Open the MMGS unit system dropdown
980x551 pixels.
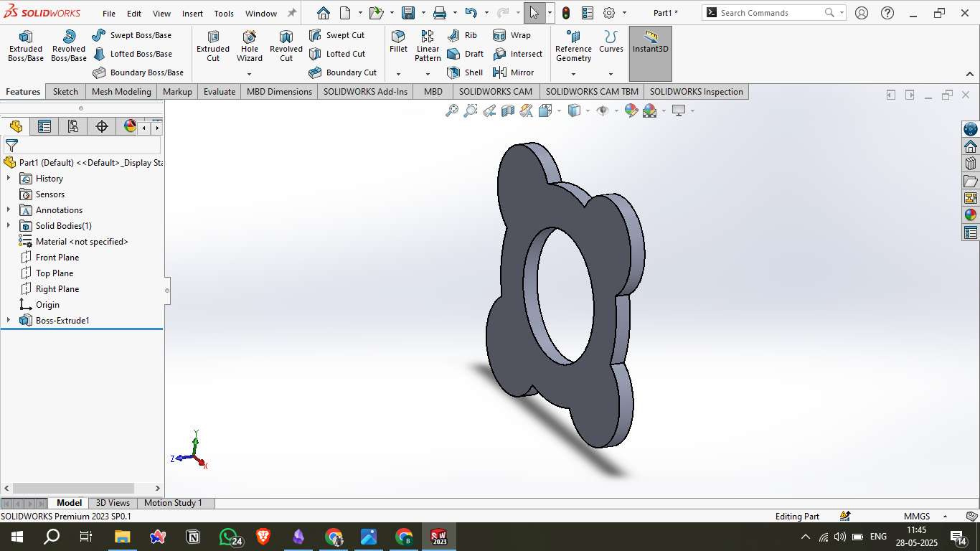coord(945,516)
